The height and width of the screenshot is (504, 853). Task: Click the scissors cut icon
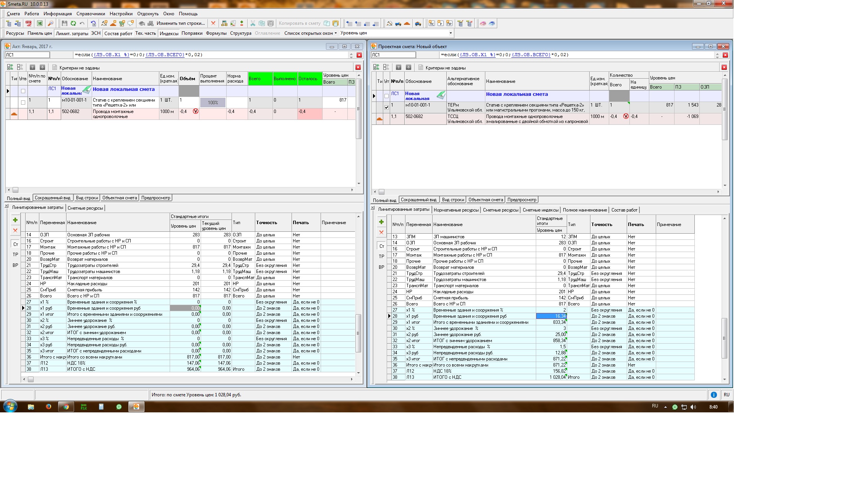[253, 23]
